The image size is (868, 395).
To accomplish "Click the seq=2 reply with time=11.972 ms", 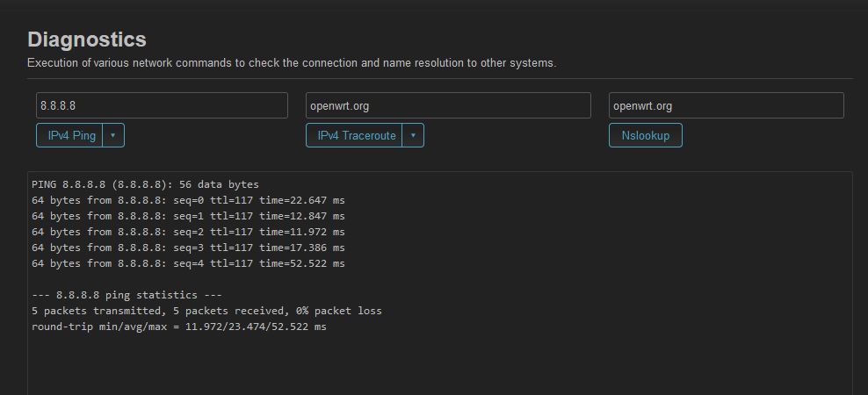I will tap(188, 232).
